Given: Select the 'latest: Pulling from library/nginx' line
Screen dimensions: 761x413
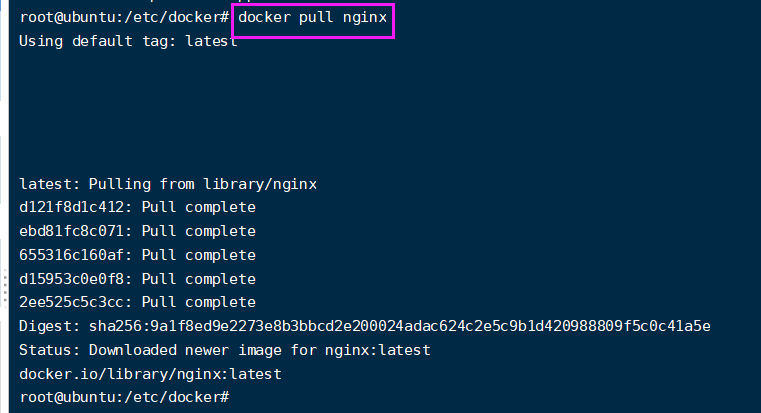Looking at the screenshot, I should click(x=168, y=184).
